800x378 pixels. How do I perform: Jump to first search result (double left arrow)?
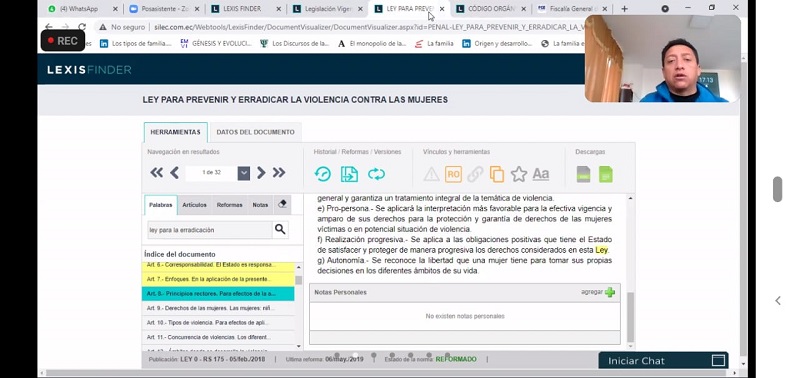point(157,173)
